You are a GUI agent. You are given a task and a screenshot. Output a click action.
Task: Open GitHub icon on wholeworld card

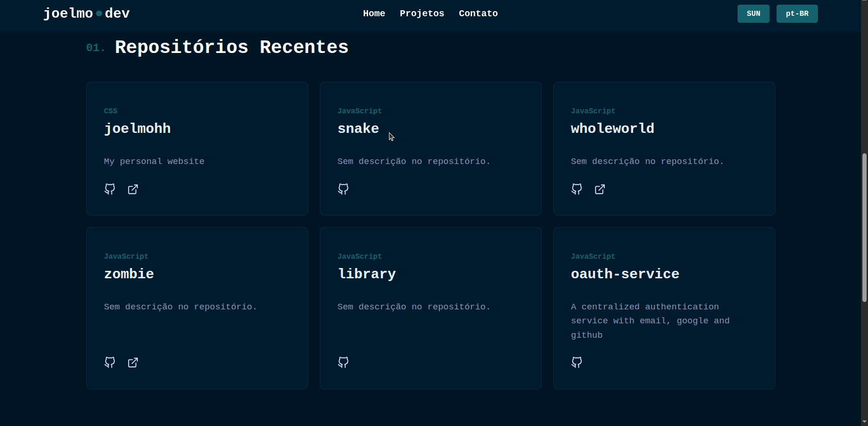coord(577,189)
